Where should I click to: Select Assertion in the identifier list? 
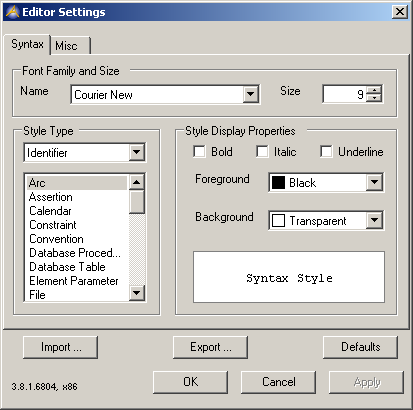tap(77, 197)
